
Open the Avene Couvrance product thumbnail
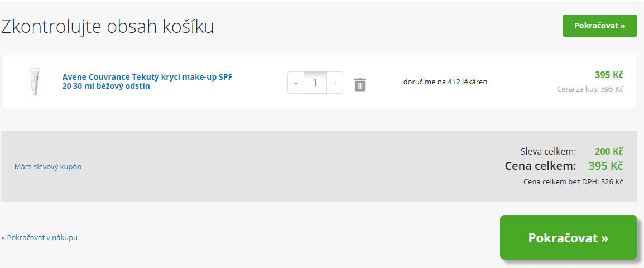point(35,82)
